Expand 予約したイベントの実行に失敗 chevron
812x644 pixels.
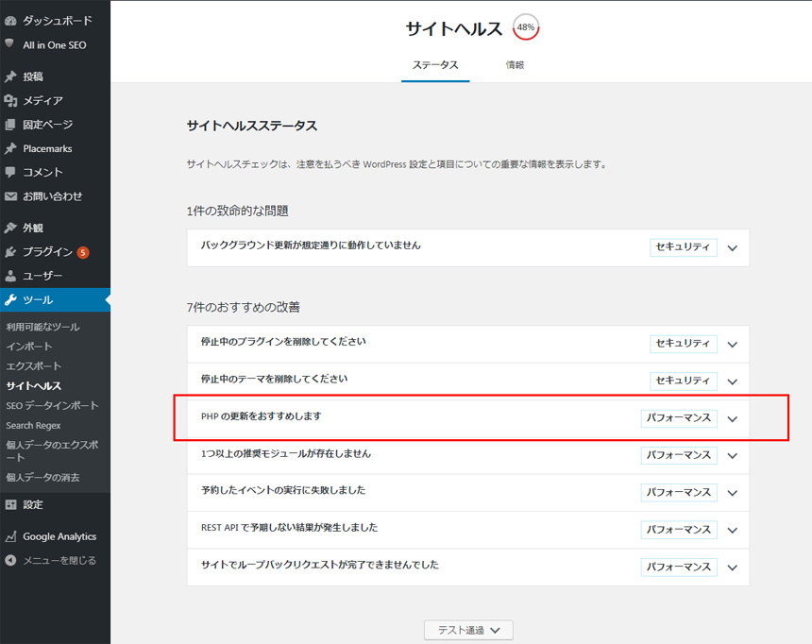(x=733, y=493)
